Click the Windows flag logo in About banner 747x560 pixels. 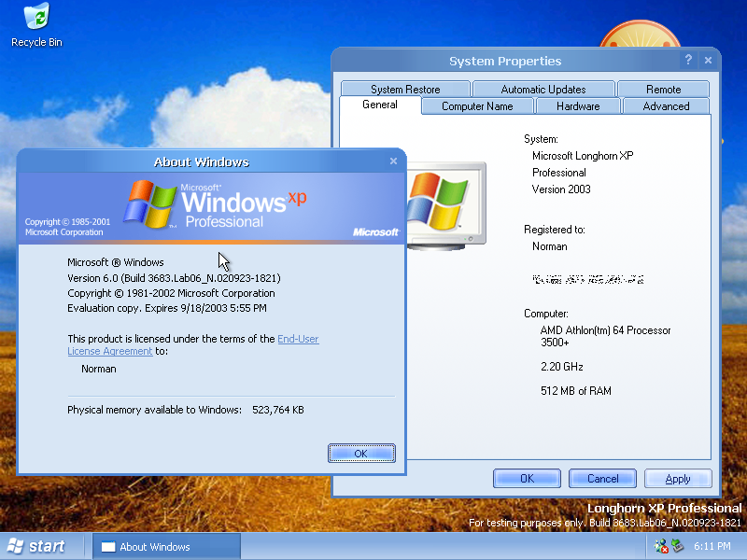click(x=152, y=205)
